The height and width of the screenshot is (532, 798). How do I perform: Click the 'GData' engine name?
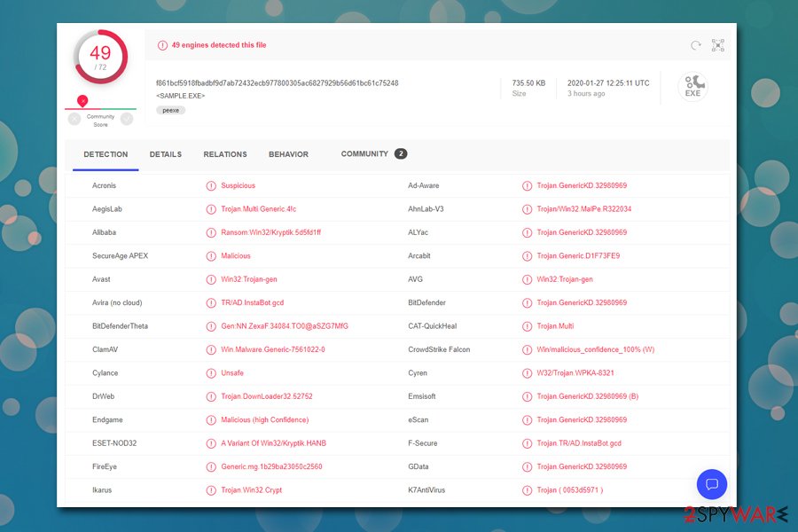click(419, 466)
